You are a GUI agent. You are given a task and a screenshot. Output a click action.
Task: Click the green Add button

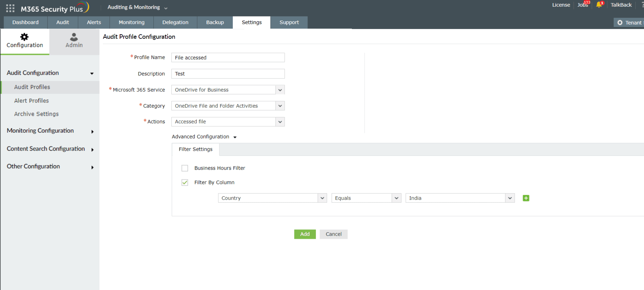[305, 234]
